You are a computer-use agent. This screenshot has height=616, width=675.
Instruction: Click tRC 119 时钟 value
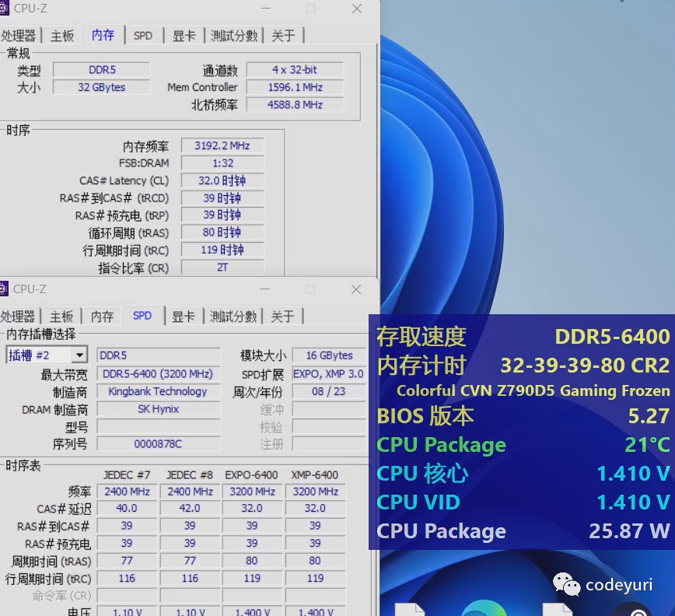[222, 250]
